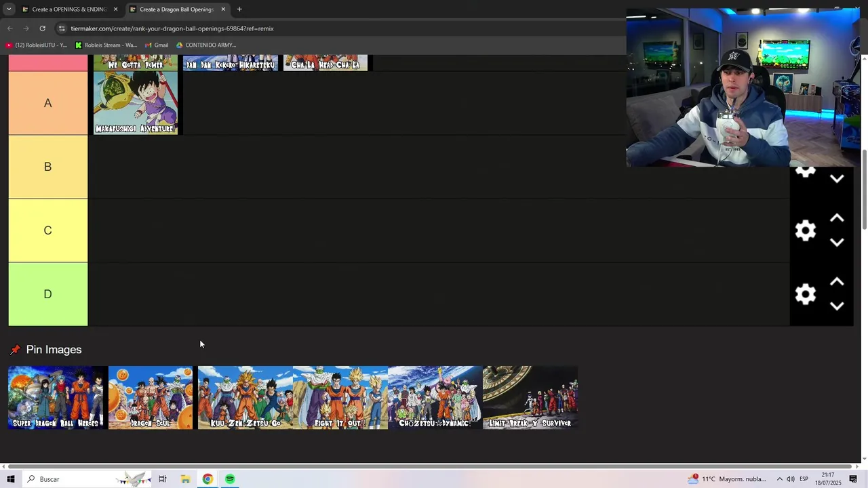Move tier D row up
868x488 pixels.
(x=837, y=282)
